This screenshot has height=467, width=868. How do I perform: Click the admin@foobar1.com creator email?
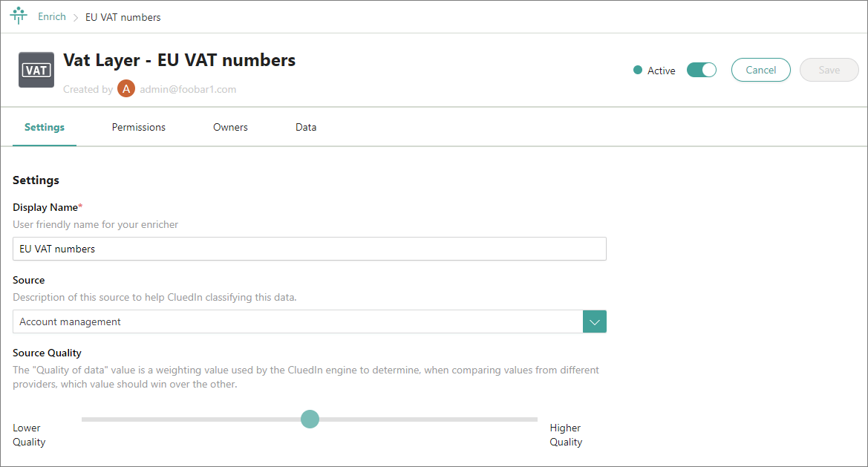188,89
